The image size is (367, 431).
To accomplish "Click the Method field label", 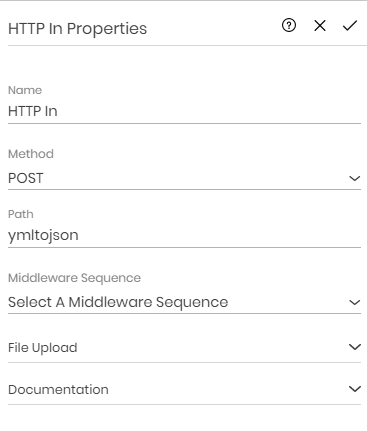I will coord(31,154).
